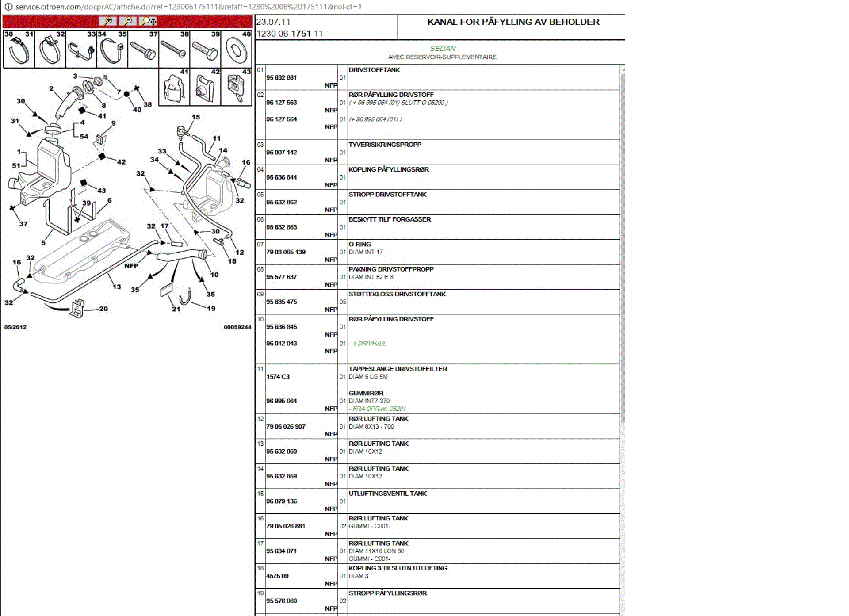Screen dimensions: 849x616
Task: Click callout 11 on the diagram
Action: (x=217, y=138)
